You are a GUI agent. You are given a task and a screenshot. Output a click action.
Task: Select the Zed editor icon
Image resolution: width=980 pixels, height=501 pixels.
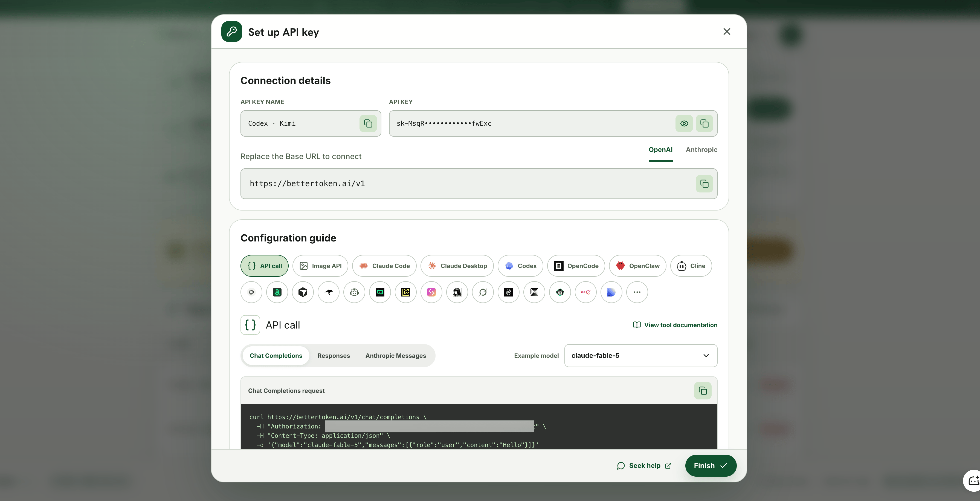(x=534, y=292)
